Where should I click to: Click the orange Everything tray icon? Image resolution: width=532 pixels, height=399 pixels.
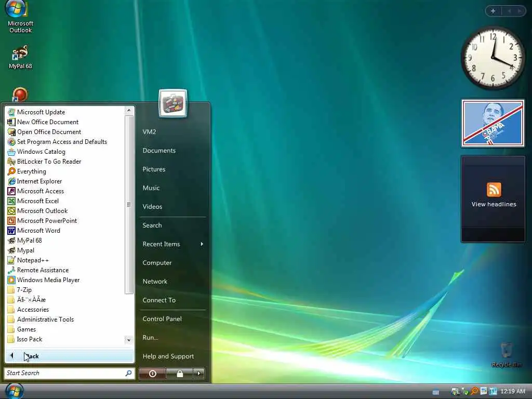474,391
